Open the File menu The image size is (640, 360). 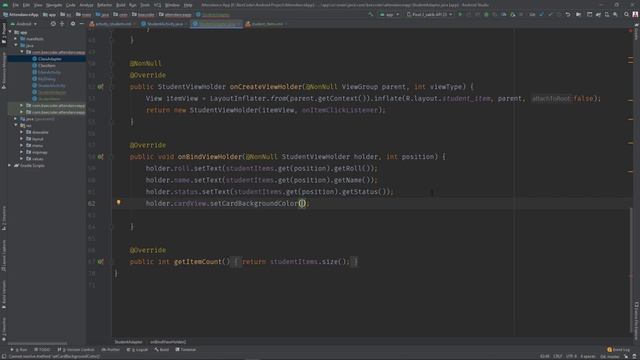point(16,5)
